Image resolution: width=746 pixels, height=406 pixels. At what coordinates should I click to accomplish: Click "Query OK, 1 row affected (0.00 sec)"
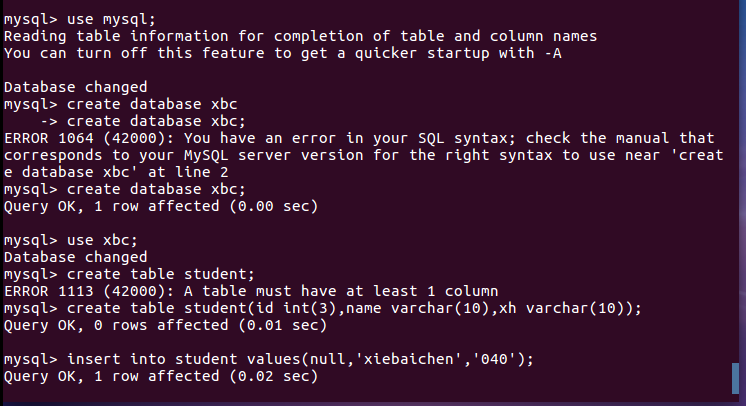tap(160, 206)
